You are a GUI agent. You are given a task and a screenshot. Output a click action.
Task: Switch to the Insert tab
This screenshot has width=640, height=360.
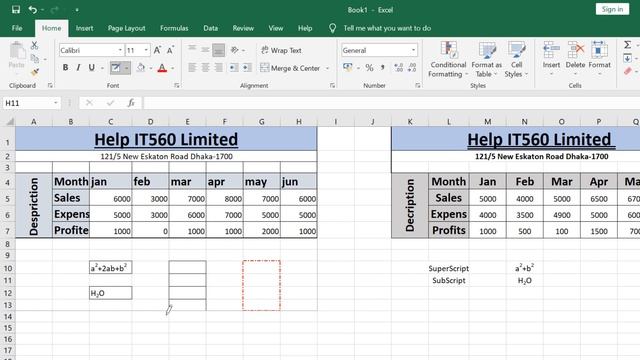click(x=84, y=28)
